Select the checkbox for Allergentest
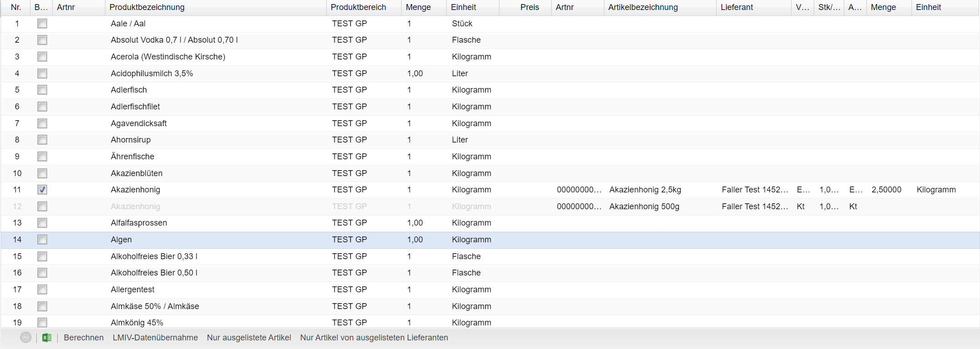Screen dimensions: 980x349 click(x=42, y=290)
